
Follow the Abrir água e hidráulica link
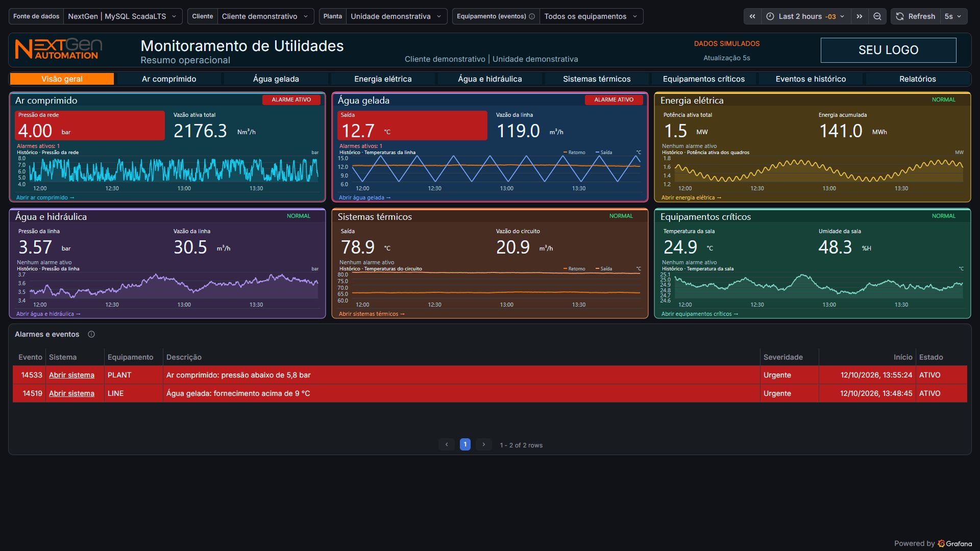coord(48,314)
